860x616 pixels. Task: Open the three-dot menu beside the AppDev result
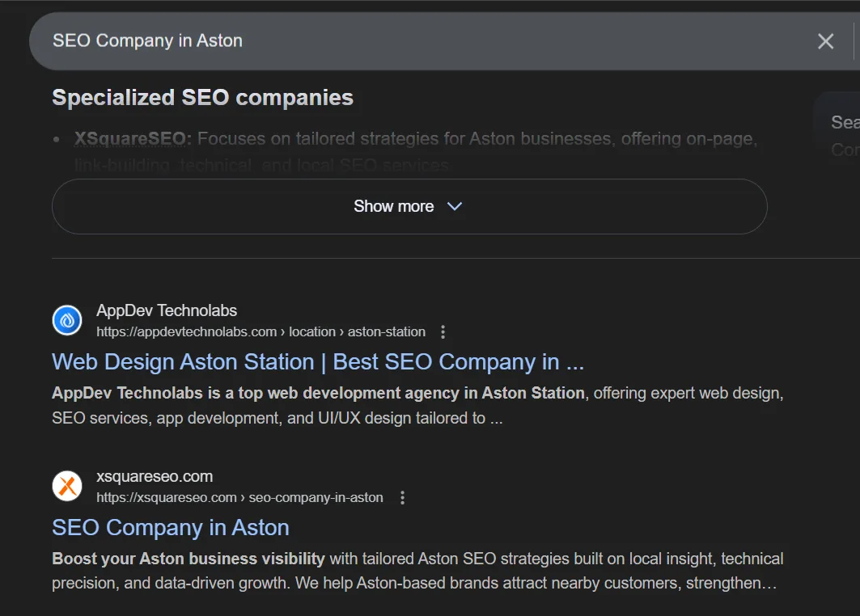coord(442,331)
